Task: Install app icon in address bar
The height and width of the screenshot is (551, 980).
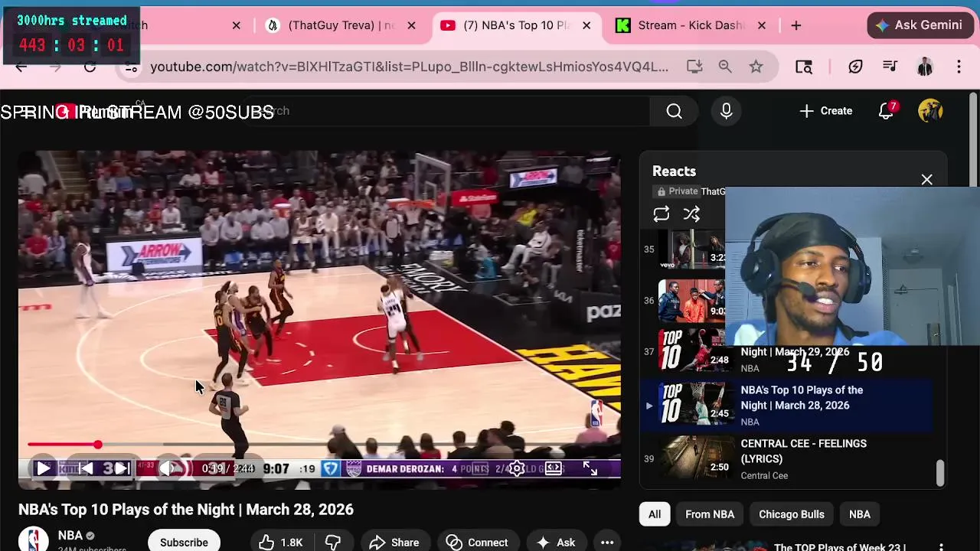Action: (x=694, y=67)
